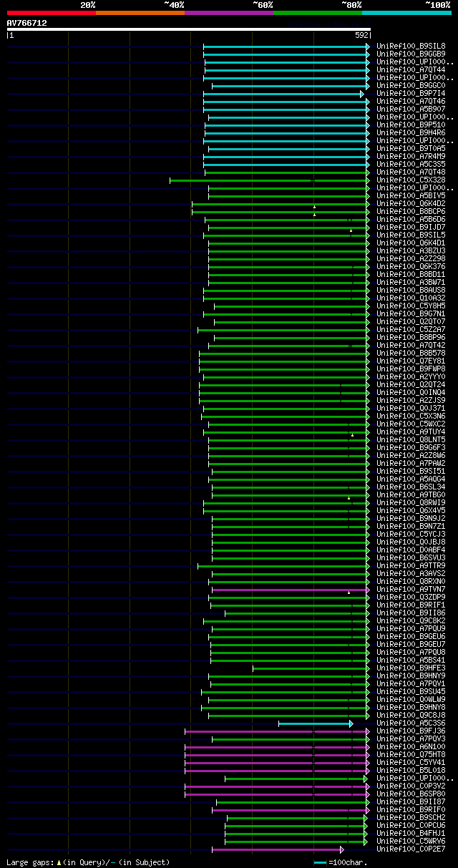Click the orange ~40% identity legend segment
The height and width of the screenshot is (868, 458).
click(140, 13)
